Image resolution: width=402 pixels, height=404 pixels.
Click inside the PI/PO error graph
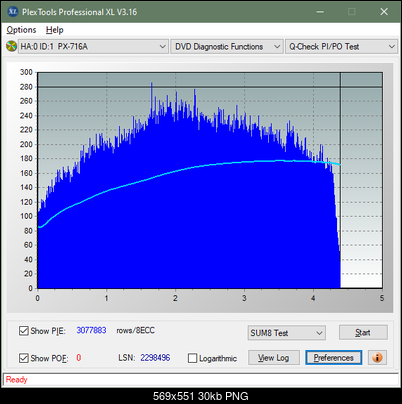[210, 180]
